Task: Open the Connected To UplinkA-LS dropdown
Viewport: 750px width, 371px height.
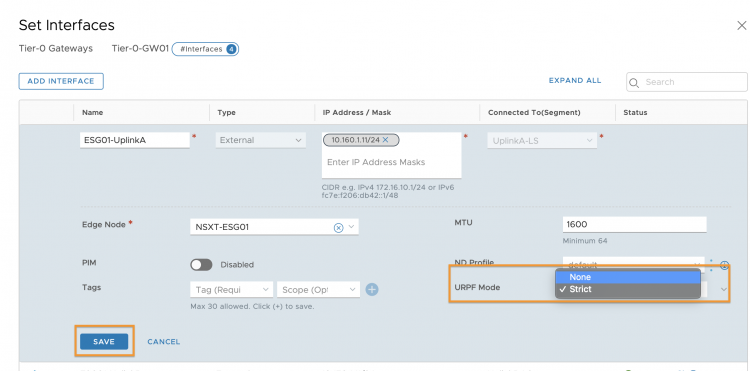Action: (542, 141)
